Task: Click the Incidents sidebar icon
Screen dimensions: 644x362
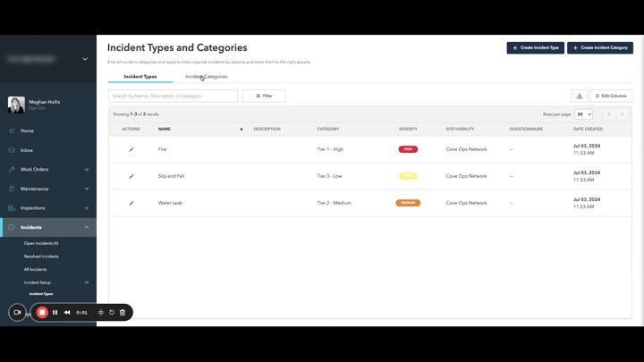Action: [11, 227]
